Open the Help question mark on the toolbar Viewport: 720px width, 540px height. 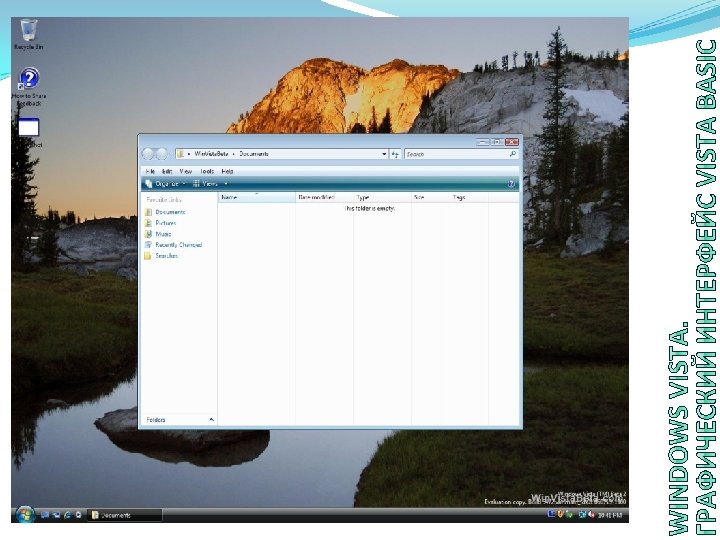512,184
